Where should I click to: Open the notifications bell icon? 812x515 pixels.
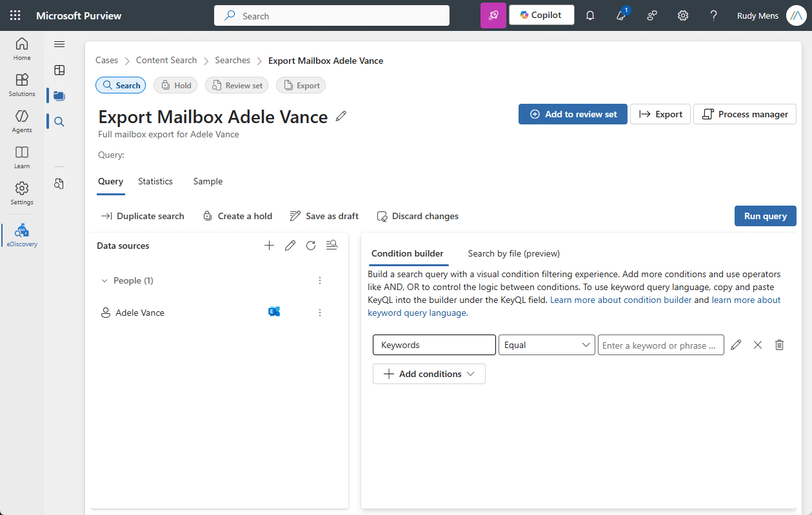point(590,15)
